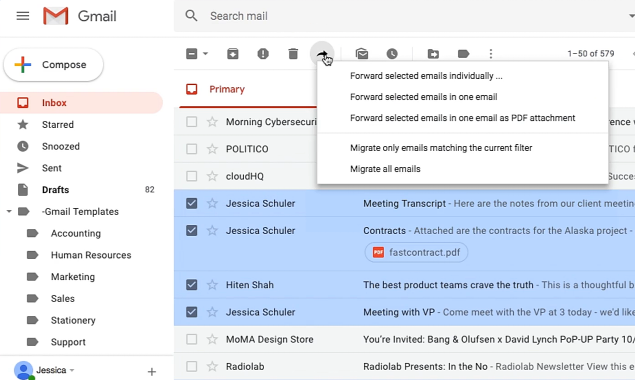Snooze selected emails with clock icon

tap(392, 53)
